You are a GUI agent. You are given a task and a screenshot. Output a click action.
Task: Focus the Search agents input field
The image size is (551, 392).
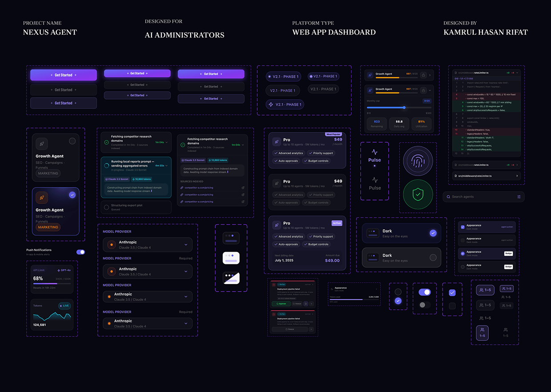(483, 196)
